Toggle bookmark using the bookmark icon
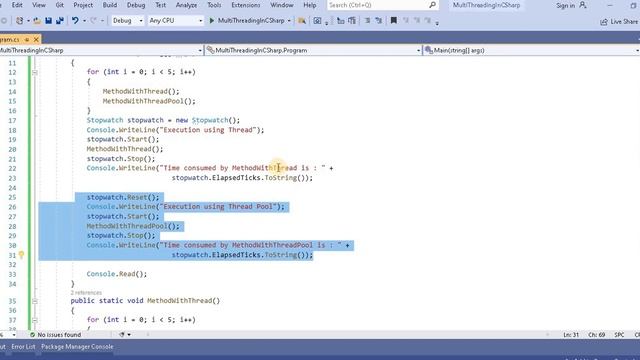Image resolution: width=640 pixels, height=360 pixels. 393,20
